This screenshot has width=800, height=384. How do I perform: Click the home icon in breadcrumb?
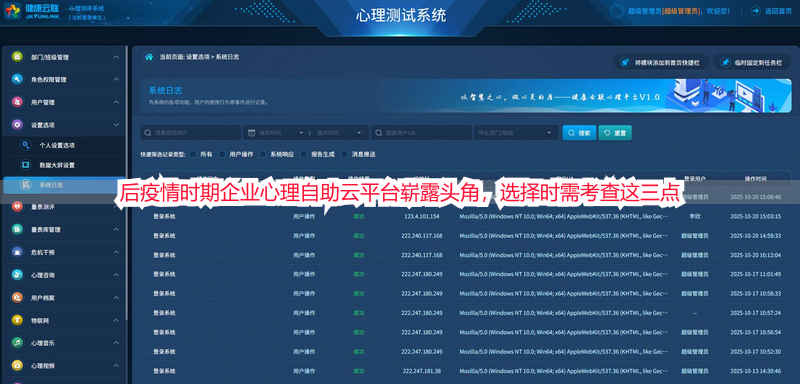[x=148, y=57]
